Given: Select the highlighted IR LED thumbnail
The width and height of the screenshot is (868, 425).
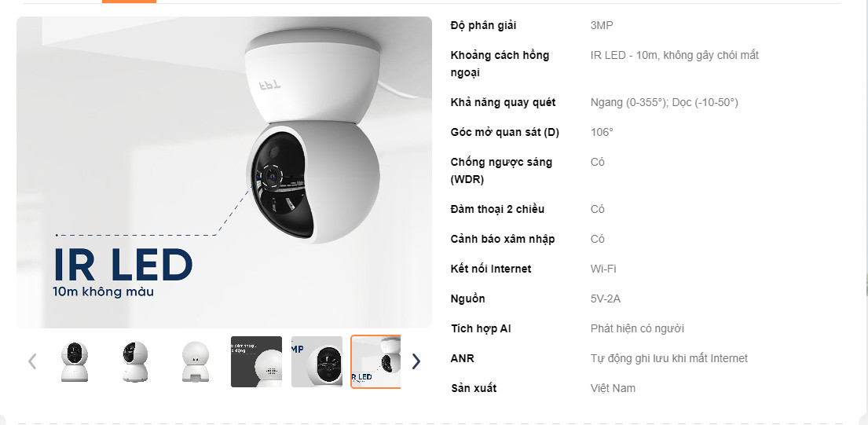Looking at the screenshot, I should click(x=375, y=361).
